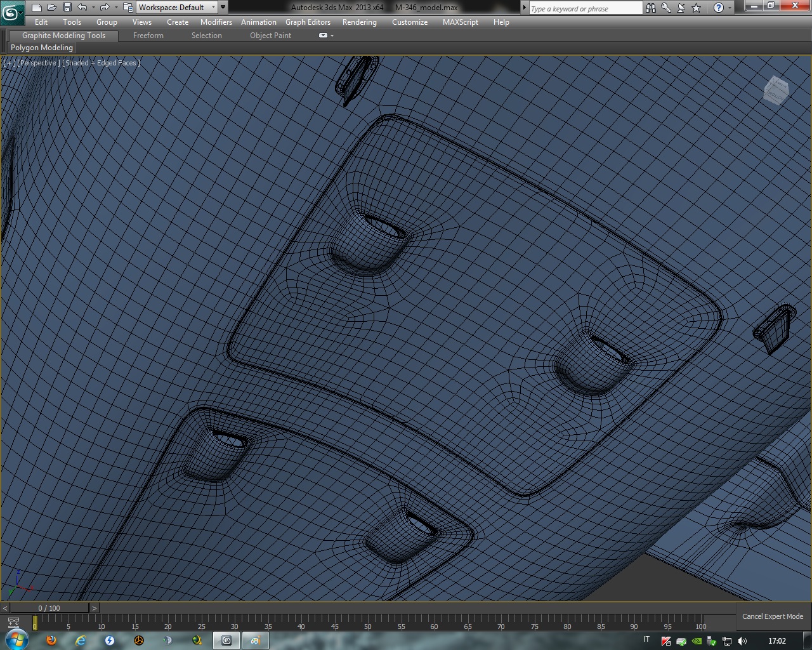This screenshot has height=650, width=812.
Task: Click the volume speaker tray icon
Action: (x=742, y=641)
